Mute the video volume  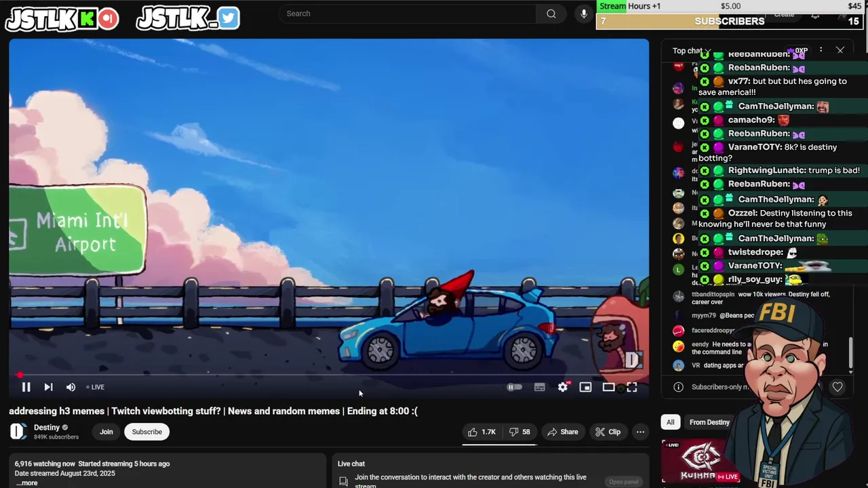[71, 387]
